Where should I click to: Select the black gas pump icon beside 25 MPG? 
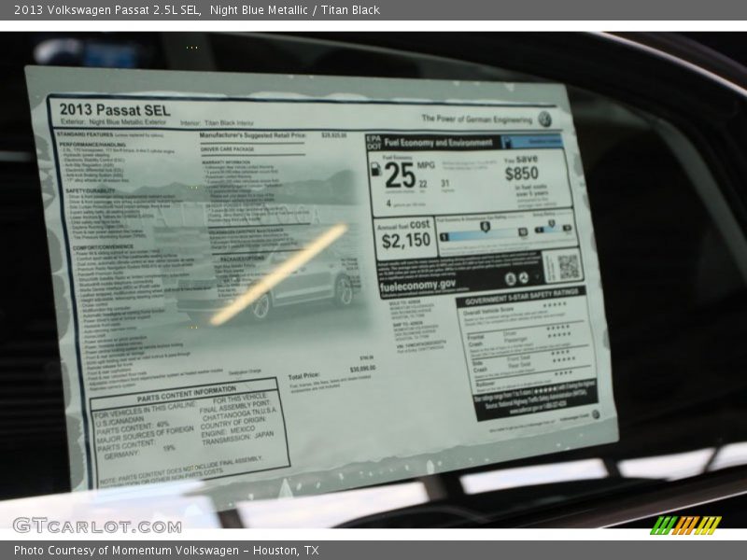pos(376,170)
